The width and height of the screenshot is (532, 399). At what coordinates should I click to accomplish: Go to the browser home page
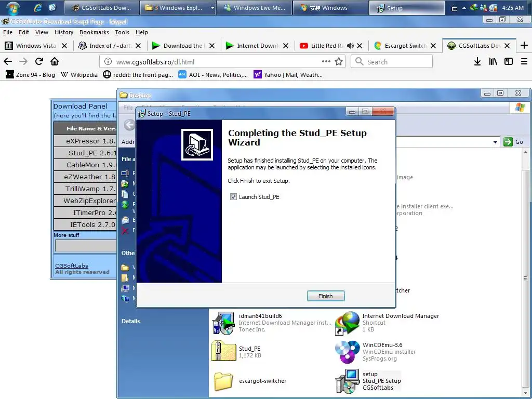pyautogui.click(x=55, y=61)
